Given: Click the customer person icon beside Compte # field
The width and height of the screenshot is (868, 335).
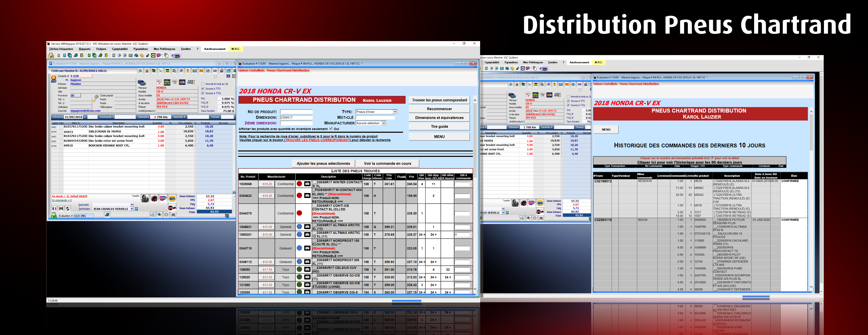Looking at the screenshot, I should tap(54, 79).
